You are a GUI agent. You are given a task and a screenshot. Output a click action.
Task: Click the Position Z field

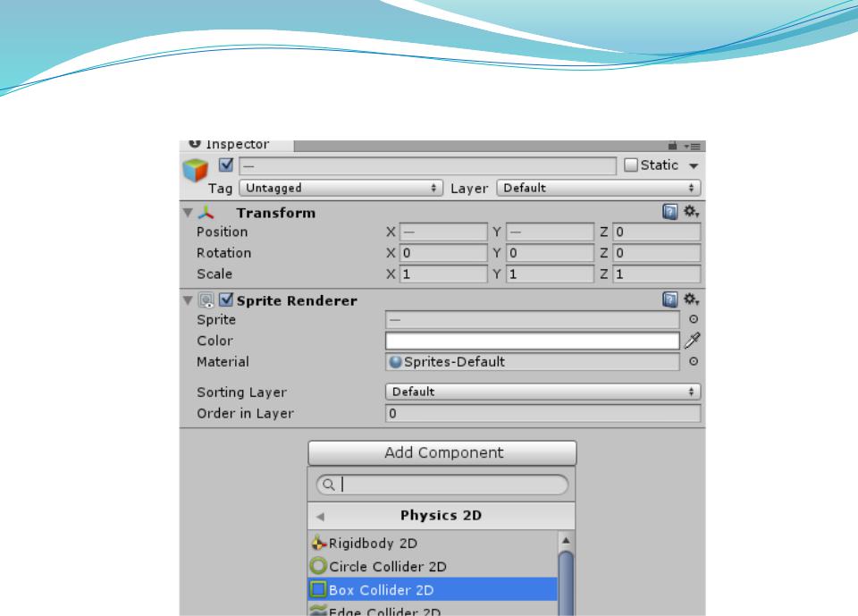pyautogui.click(x=657, y=232)
